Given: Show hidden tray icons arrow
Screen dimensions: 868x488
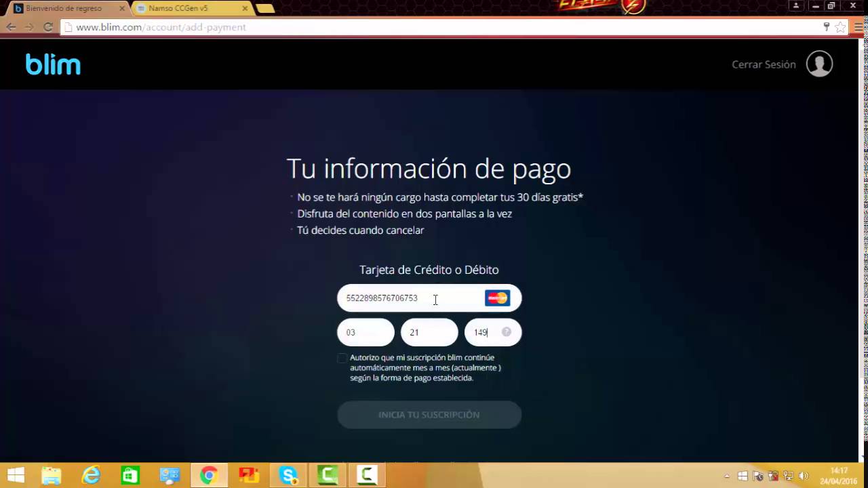Looking at the screenshot, I should pos(727,476).
